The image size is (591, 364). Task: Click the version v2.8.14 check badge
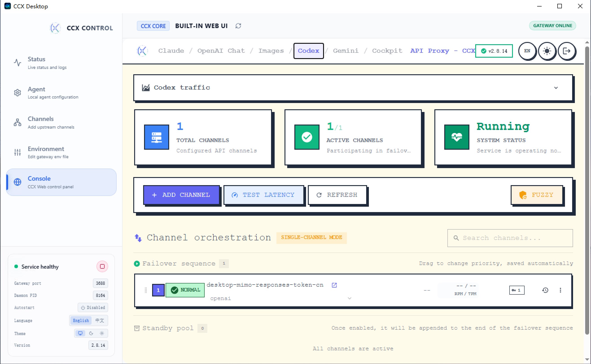(494, 51)
